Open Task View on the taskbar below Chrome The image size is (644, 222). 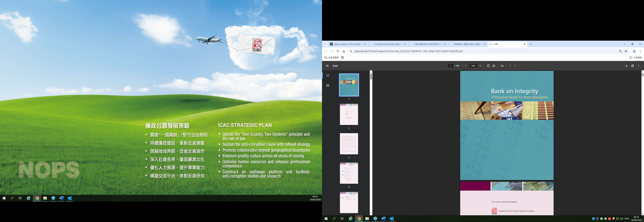coord(342,219)
